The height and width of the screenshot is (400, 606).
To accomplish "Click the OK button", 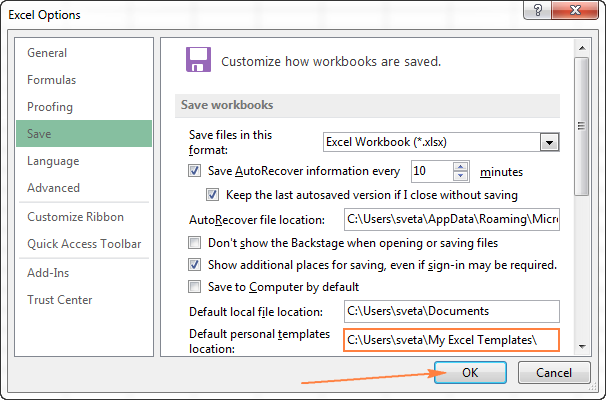I will [469, 372].
